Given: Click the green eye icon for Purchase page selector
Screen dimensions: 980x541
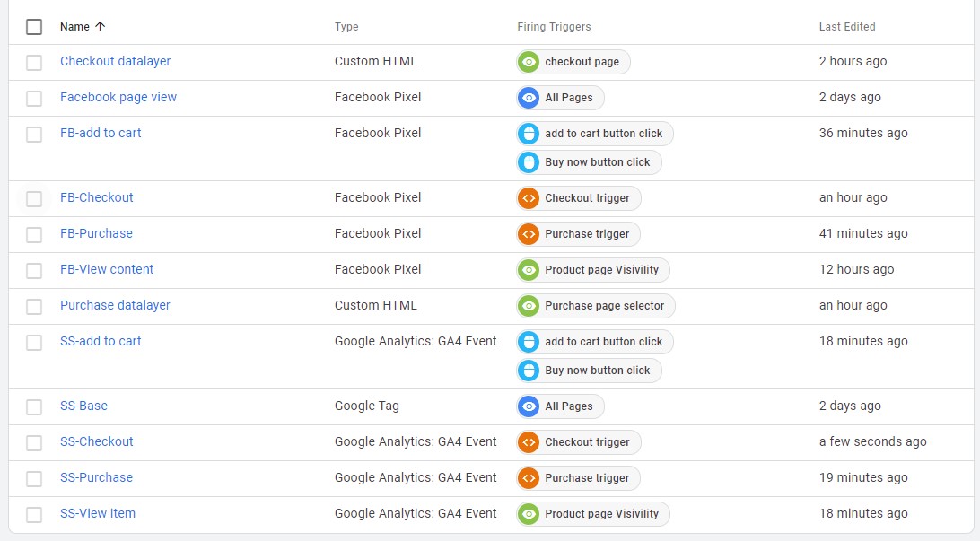Looking at the screenshot, I should tap(529, 306).
